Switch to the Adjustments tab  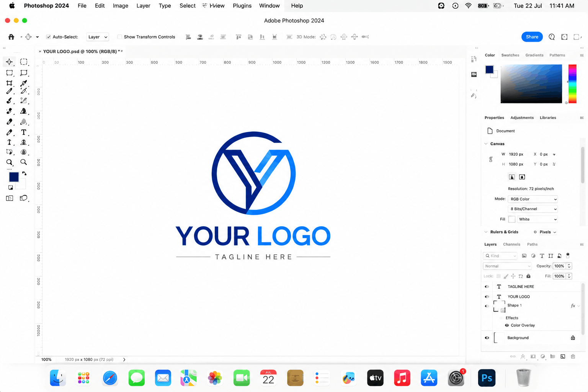pyautogui.click(x=522, y=118)
